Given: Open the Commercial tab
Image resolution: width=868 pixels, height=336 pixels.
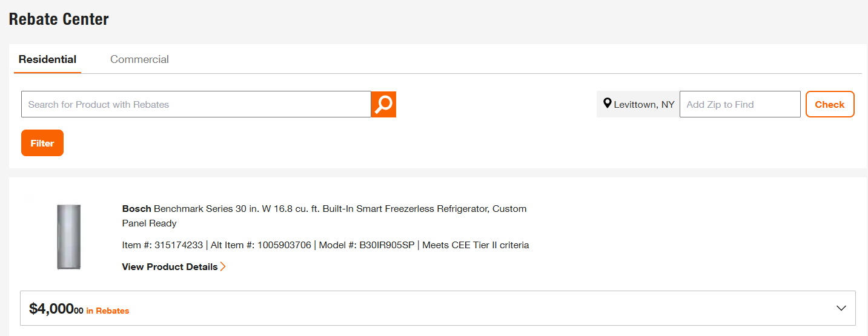Looking at the screenshot, I should pos(139,59).
